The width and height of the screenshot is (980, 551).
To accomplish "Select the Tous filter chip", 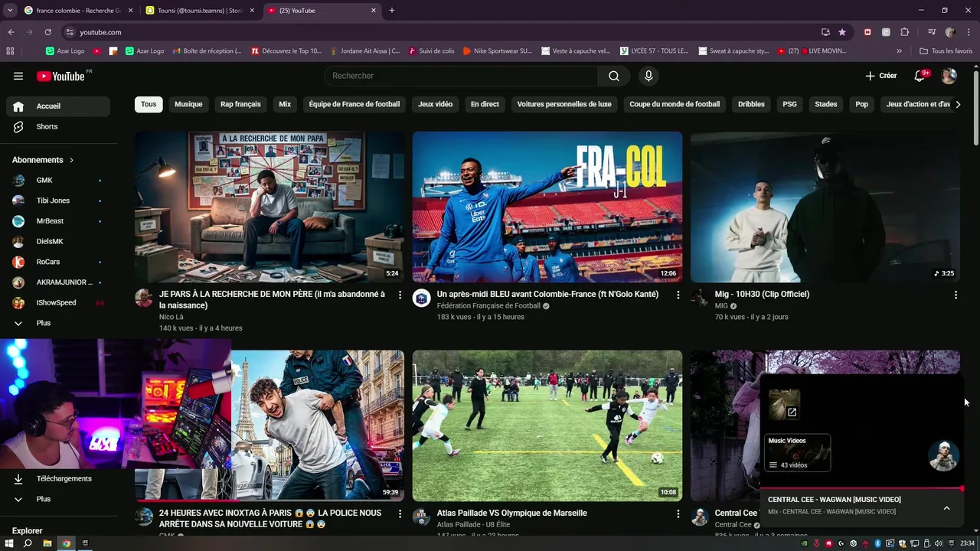I will tap(149, 104).
